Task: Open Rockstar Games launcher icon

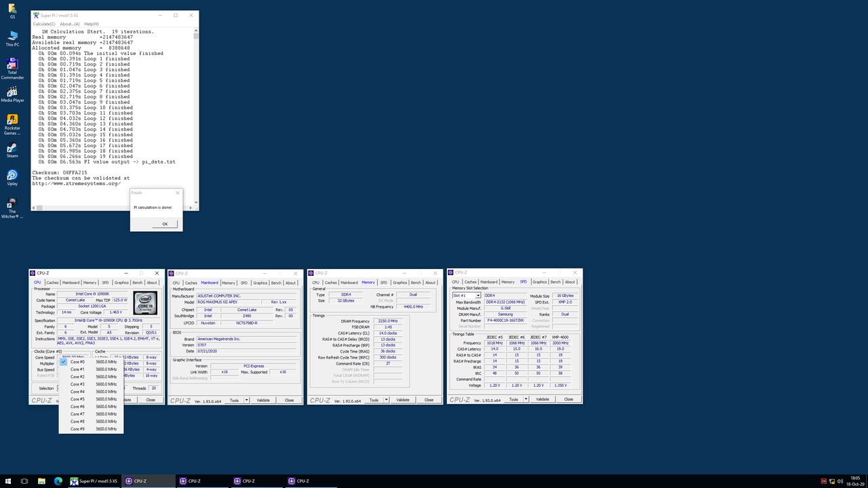Action: click(x=12, y=125)
